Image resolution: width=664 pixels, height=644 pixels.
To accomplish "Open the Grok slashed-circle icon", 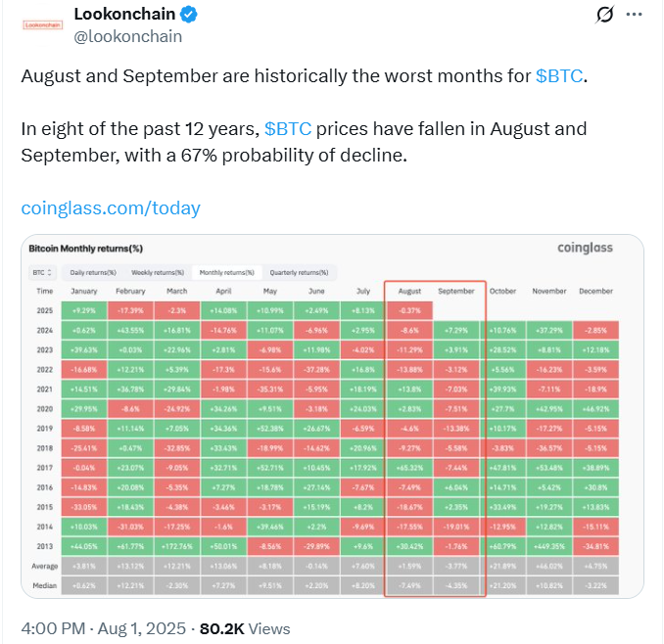I will 605,15.
